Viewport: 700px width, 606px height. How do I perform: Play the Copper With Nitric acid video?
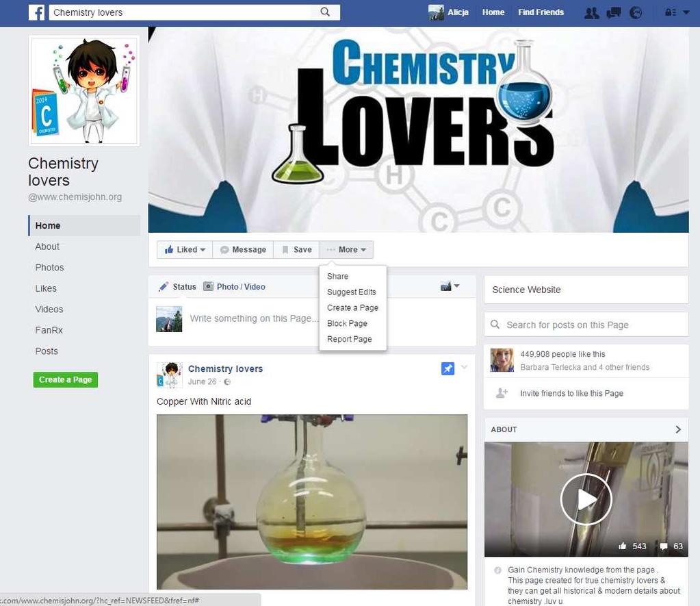point(312,502)
